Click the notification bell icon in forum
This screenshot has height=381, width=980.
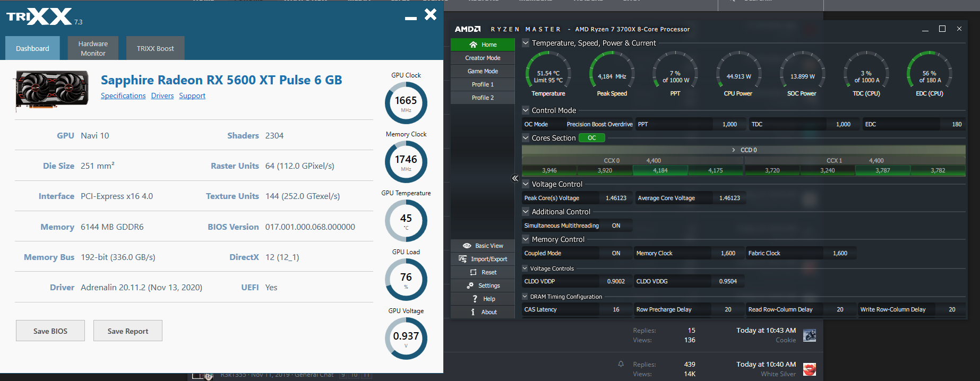point(621,364)
